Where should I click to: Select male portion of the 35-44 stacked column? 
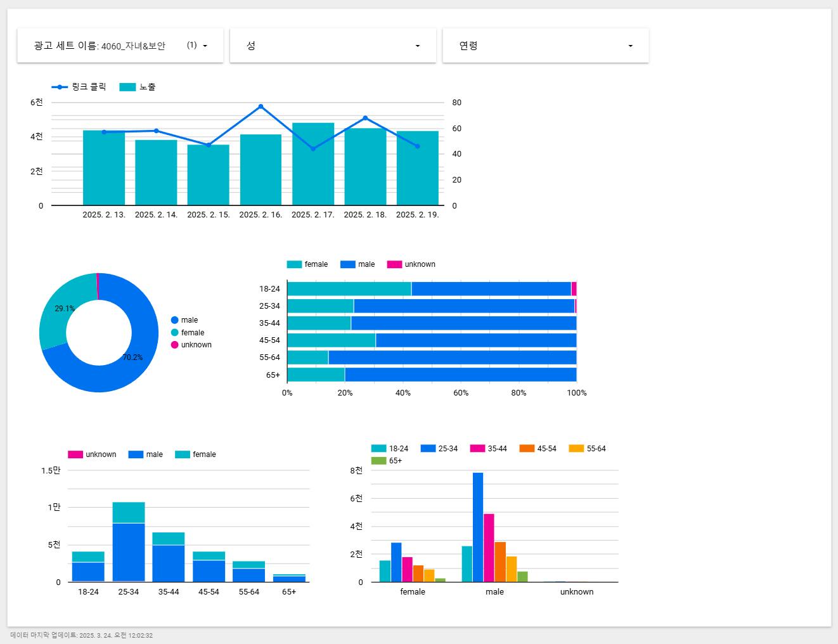pyautogui.click(x=169, y=563)
